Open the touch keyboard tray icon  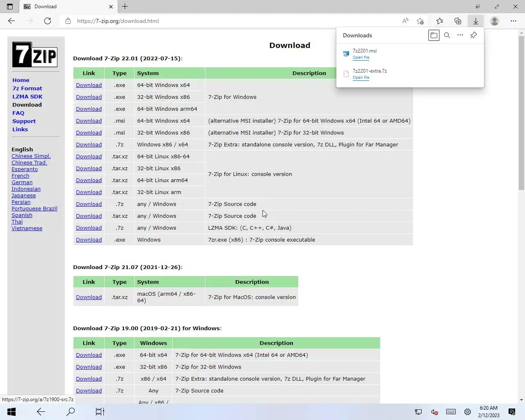(451, 412)
